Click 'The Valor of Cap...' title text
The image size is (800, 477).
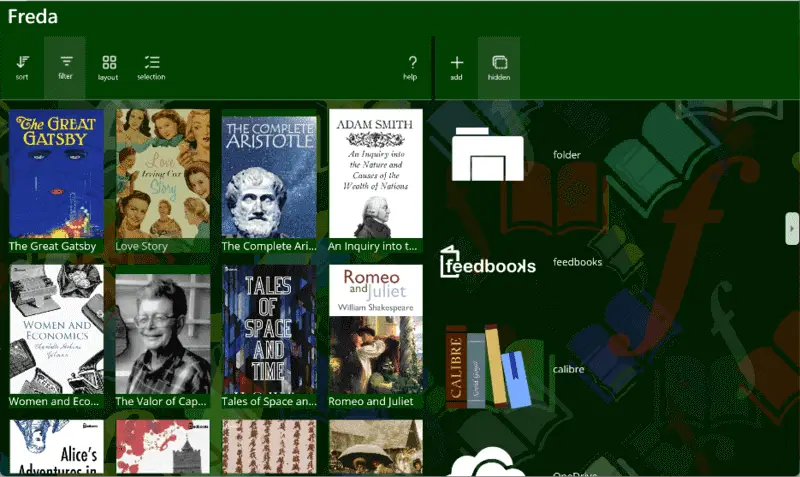(161, 401)
